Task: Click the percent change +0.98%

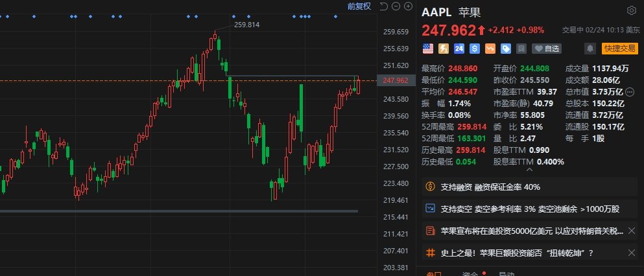Action: (x=531, y=30)
